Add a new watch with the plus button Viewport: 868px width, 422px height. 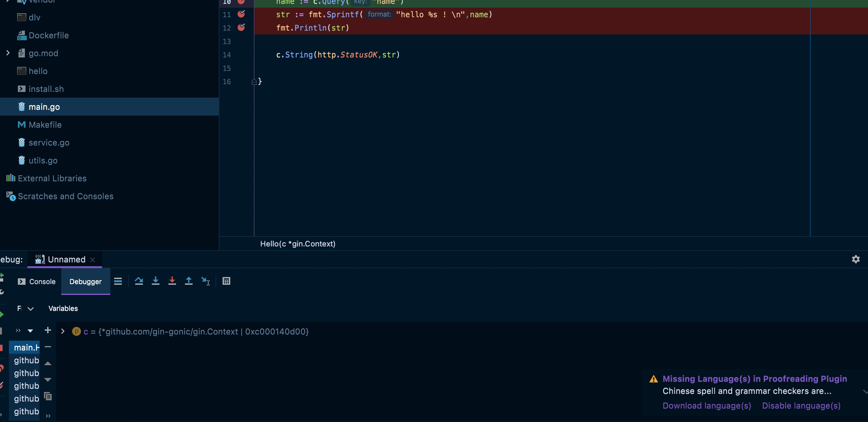click(48, 330)
